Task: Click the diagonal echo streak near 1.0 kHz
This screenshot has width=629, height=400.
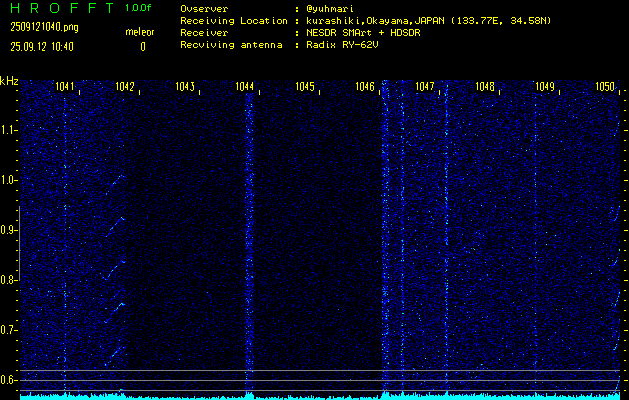Action: [115, 185]
